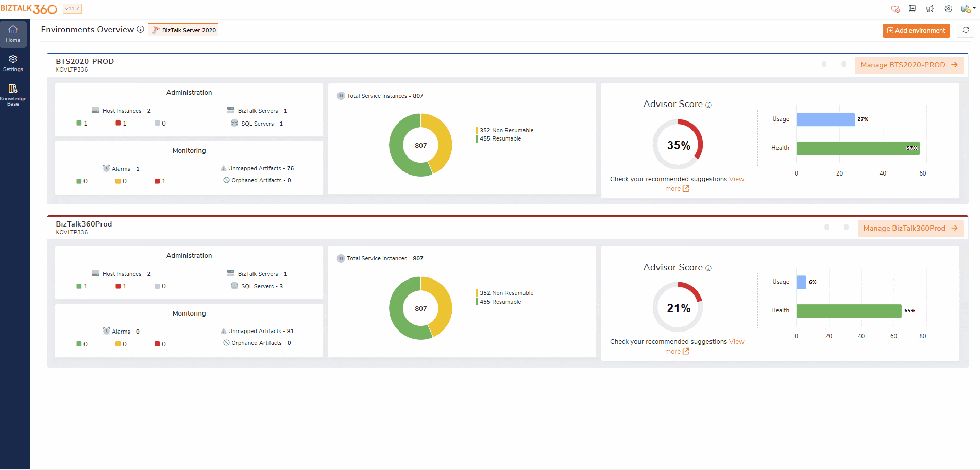Click the BizTalk Server 2020 badge

coord(183,30)
